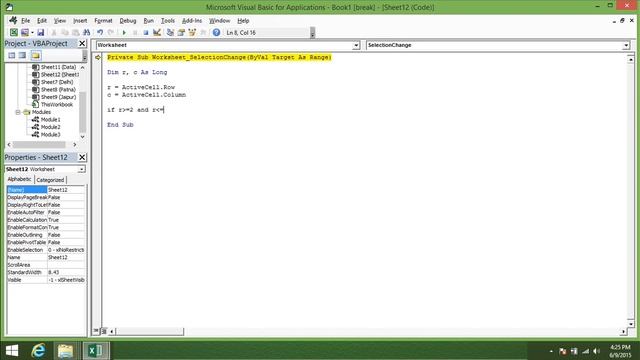Click Procedure View icon at code window bottom
Viewport: 640px width, 360px height.
click(96, 331)
